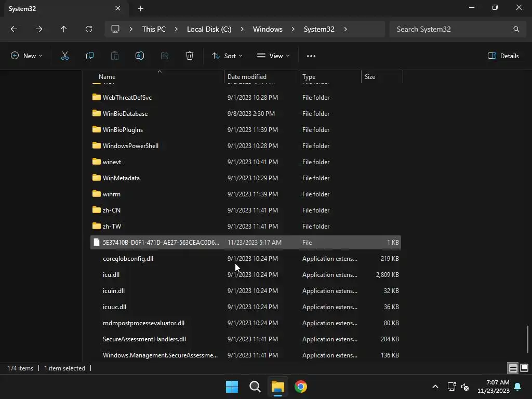This screenshot has height=399, width=532.
Task: Select the WebThreatDefSvc folder
Action: pyautogui.click(x=246, y=97)
